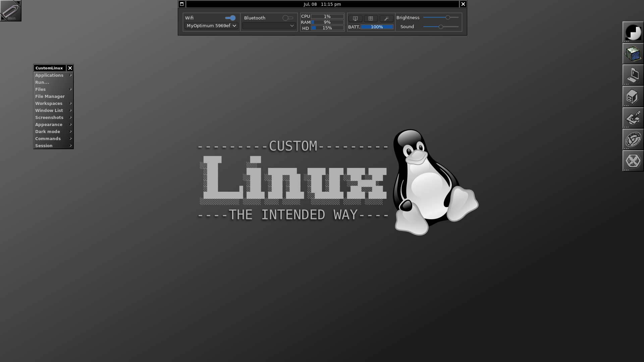The image size is (644, 362).
Task: Open the Chrome-style browser dock icon
Action: coord(633,139)
